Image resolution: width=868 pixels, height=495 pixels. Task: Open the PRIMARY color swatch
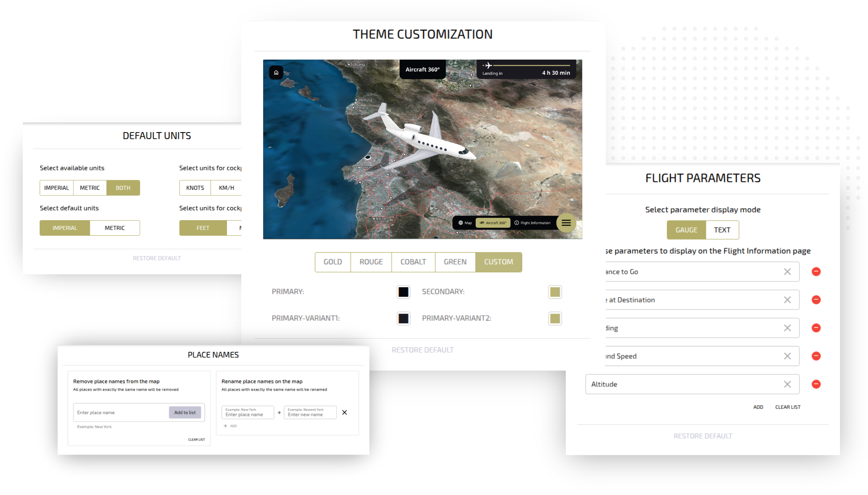(403, 292)
